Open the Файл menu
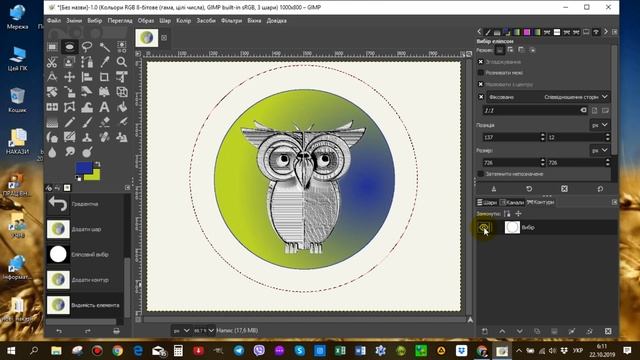 point(54,20)
